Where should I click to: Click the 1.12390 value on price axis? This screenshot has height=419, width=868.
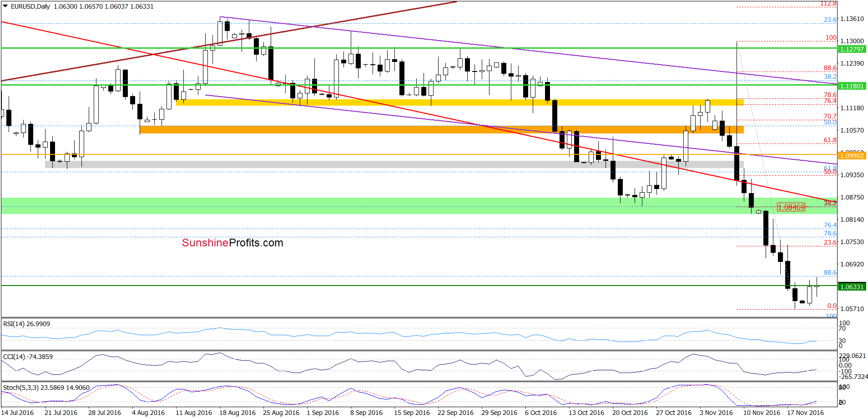tap(852, 63)
